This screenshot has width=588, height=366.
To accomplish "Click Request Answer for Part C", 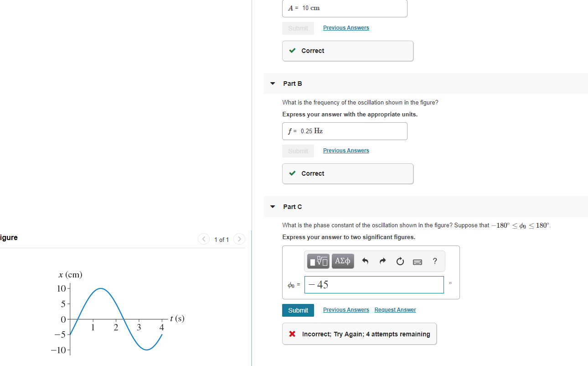I will tap(395, 309).
